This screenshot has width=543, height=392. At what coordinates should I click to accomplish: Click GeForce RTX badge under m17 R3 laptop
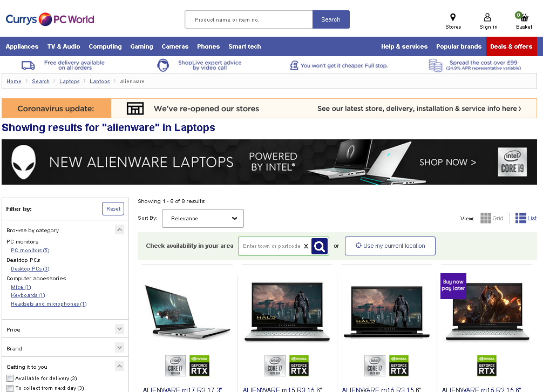199,366
